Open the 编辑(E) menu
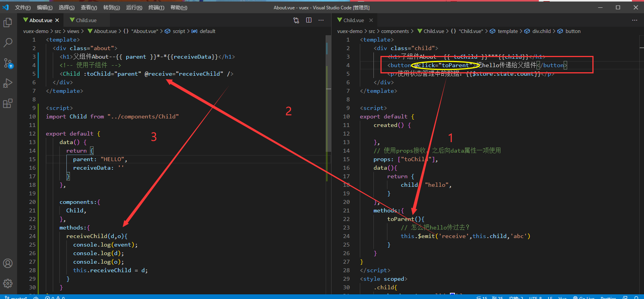The width and height of the screenshot is (644, 299). [45, 7]
